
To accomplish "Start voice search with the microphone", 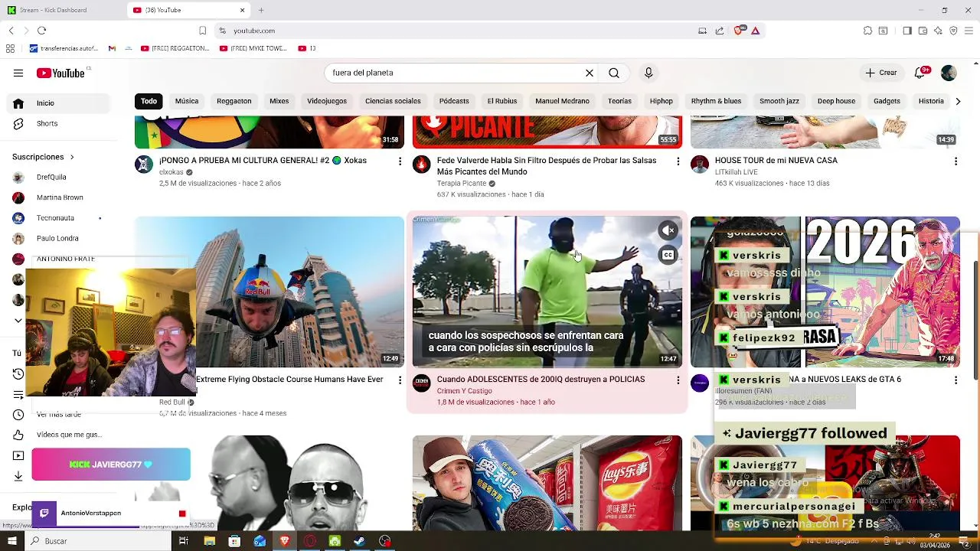I will [x=648, y=73].
